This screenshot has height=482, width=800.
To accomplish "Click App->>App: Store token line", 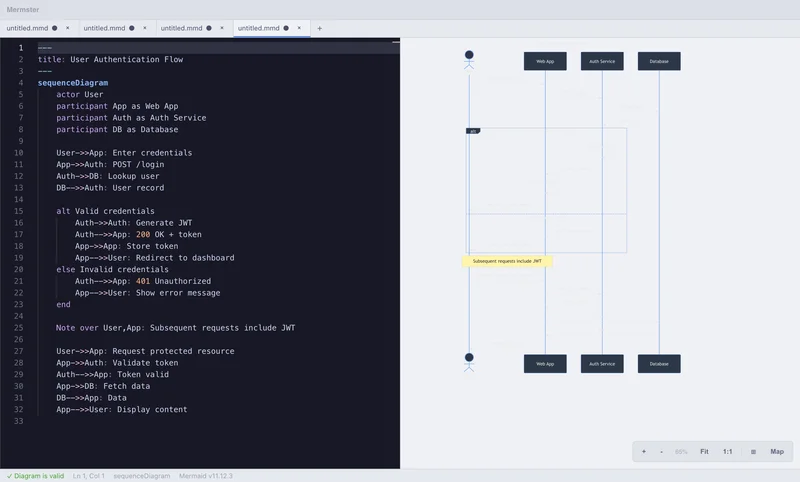I will pyautogui.click(x=127, y=246).
